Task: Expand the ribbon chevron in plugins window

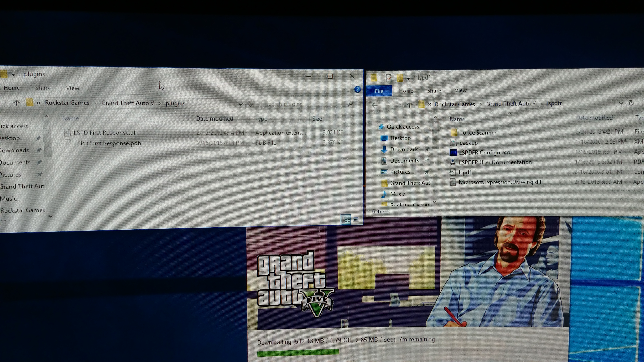Action: 347,89
